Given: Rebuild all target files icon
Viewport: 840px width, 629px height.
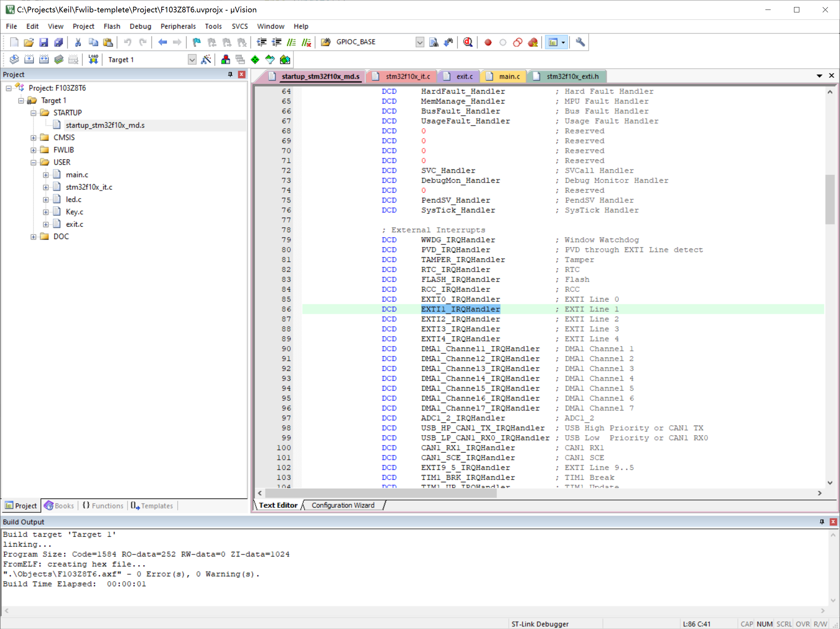Looking at the screenshot, I should click(44, 60).
